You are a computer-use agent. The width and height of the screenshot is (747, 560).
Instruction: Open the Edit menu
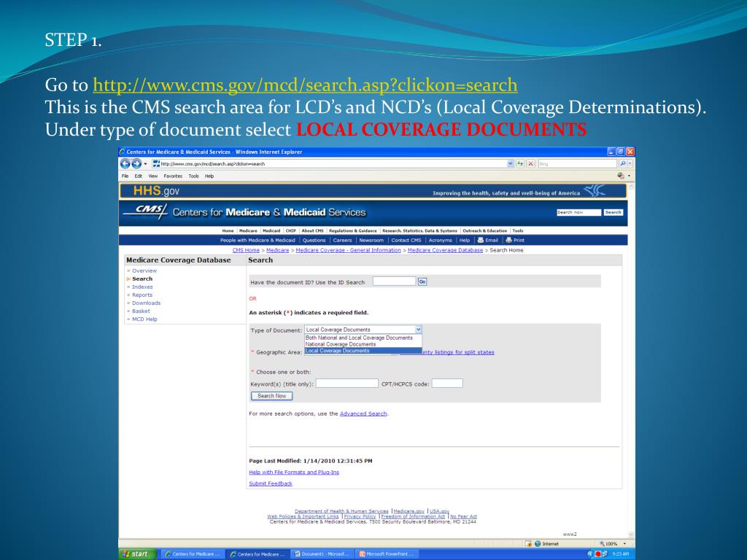pyautogui.click(x=138, y=176)
